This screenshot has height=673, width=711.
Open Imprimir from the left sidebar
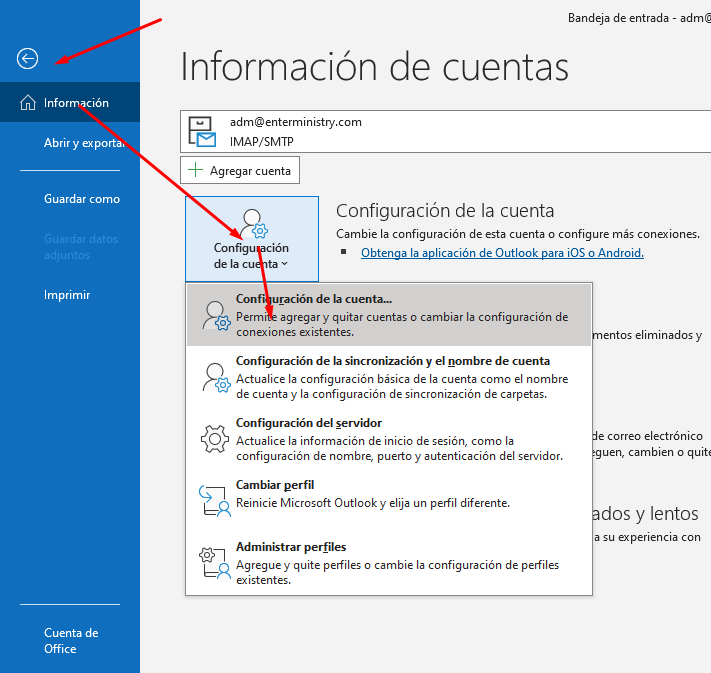[67, 295]
